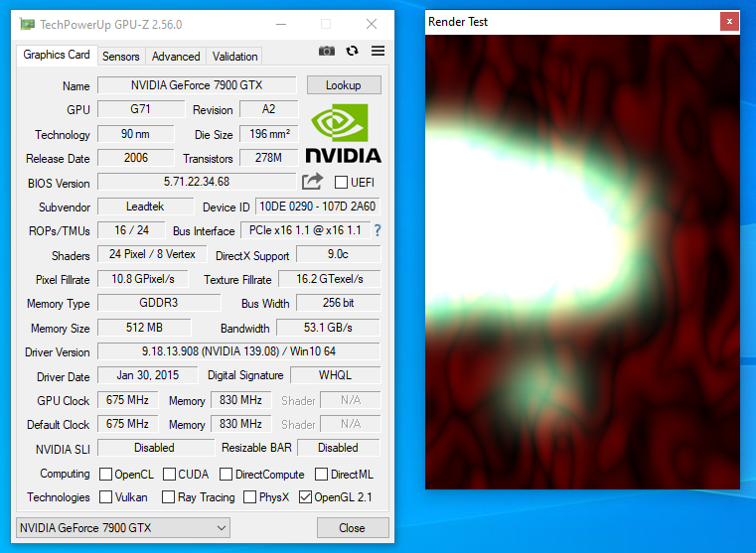
Task: Toggle the CUDA checkbox
Action: coord(169,474)
